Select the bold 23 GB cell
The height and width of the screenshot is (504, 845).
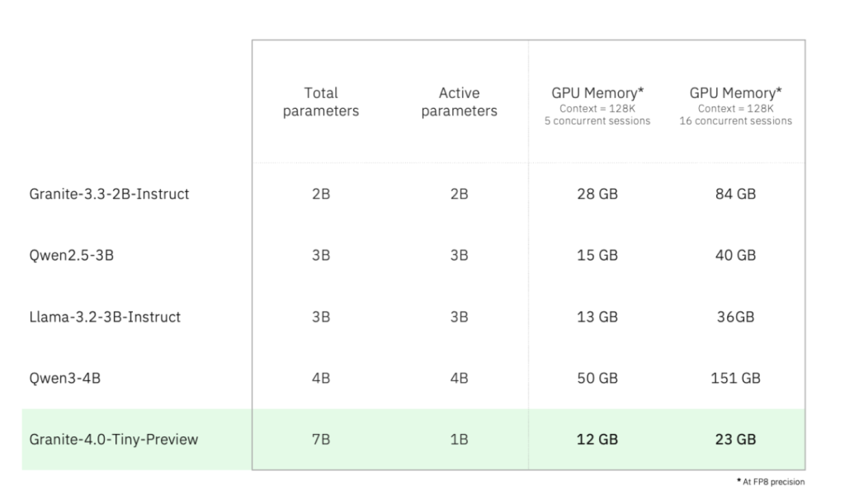pos(735,440)
